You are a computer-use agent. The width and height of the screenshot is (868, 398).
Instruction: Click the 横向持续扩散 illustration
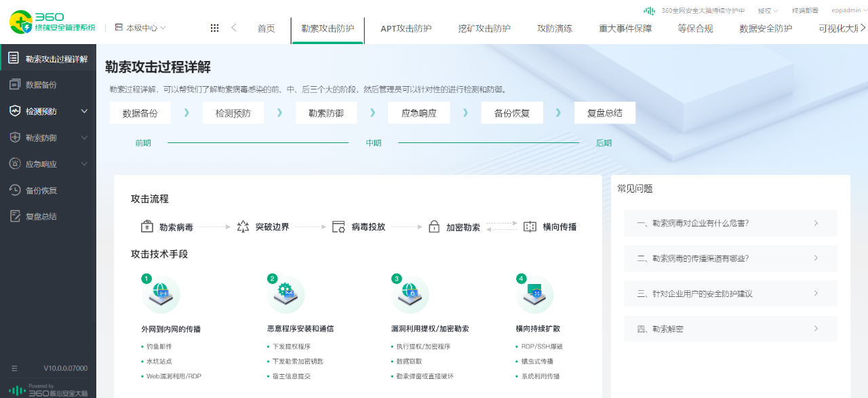[x=535, y=295]
